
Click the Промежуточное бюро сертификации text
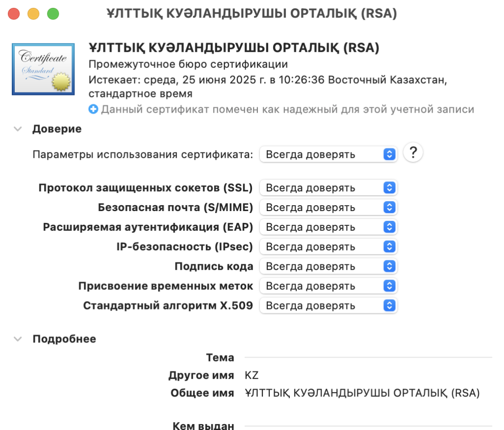[x=188, y=64]
